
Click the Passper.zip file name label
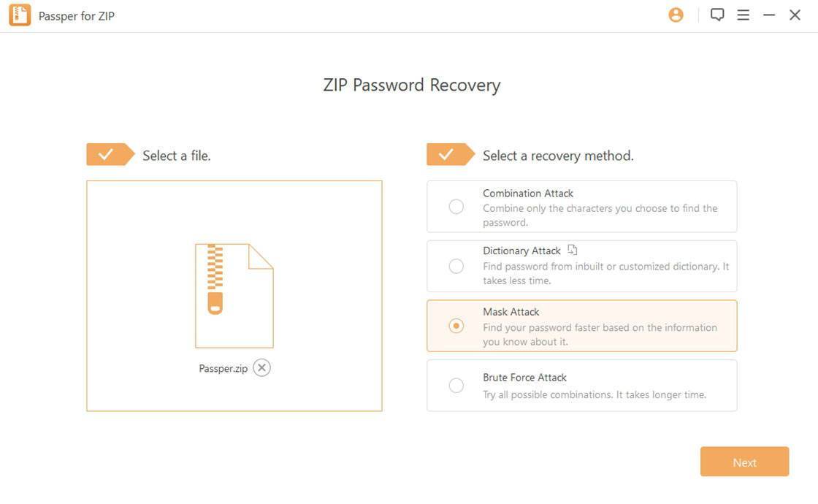[223, 368]
